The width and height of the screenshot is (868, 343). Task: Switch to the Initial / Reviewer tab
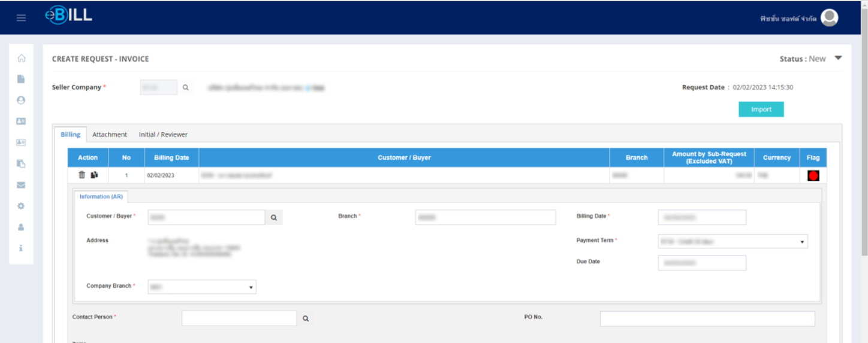click(x=163, y=135)
